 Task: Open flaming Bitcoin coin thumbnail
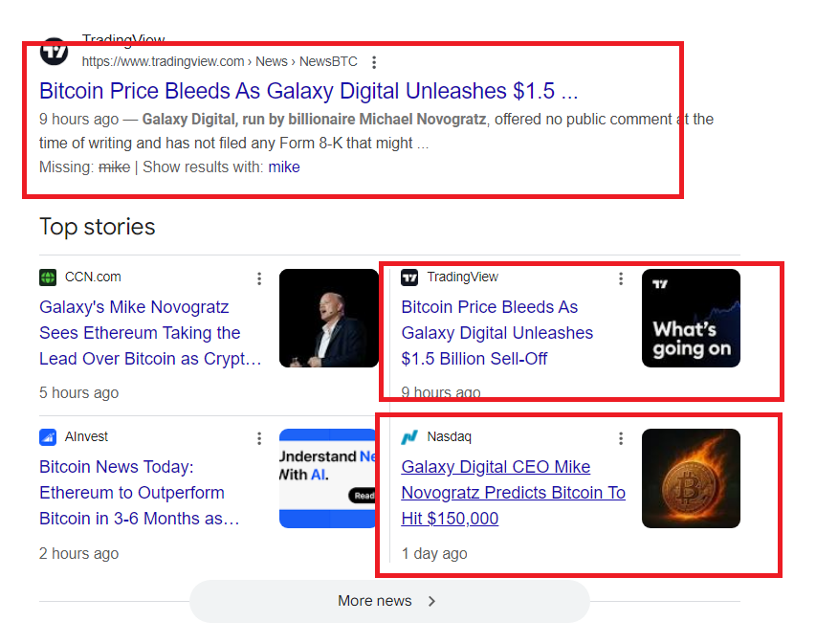pyautogui.click(x=691, y=478)
